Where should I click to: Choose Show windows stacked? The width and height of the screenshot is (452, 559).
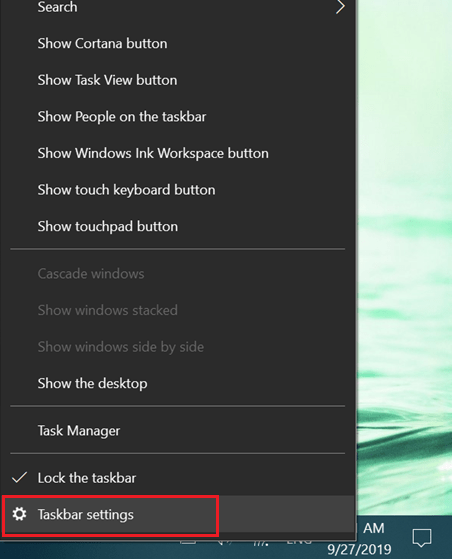(x=107, y=310)
